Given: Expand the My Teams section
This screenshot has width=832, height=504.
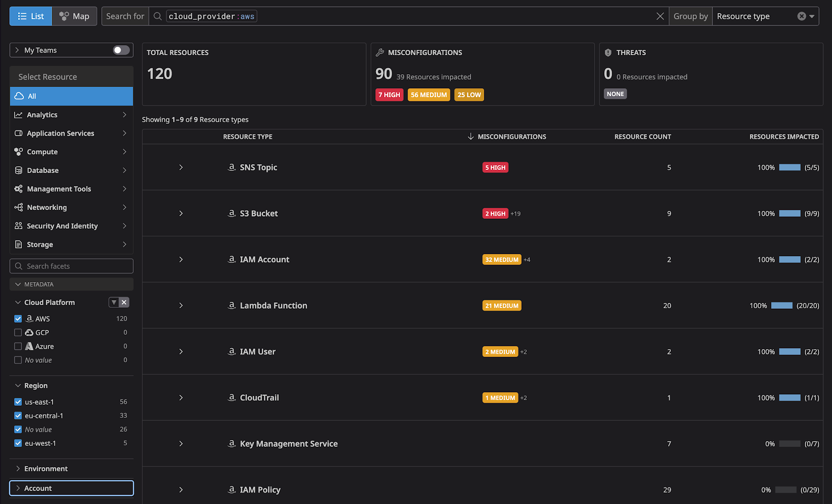Looking at the screenshot, I should (17, 50).
